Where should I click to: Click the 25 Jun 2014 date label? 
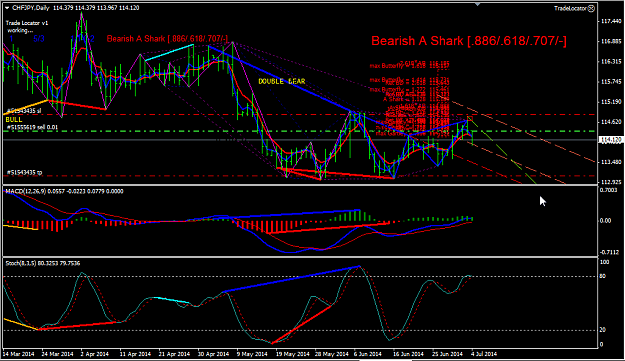coord(447,354)
